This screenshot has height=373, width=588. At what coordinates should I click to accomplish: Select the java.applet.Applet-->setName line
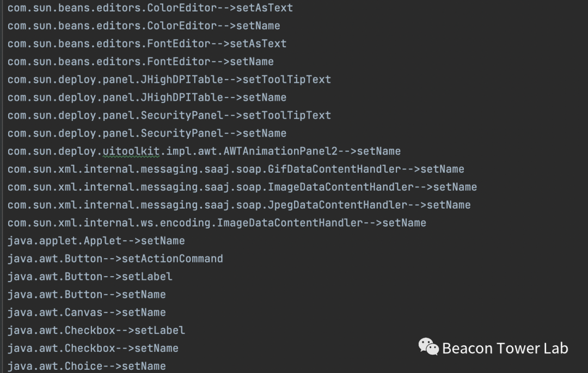point(96,241)
